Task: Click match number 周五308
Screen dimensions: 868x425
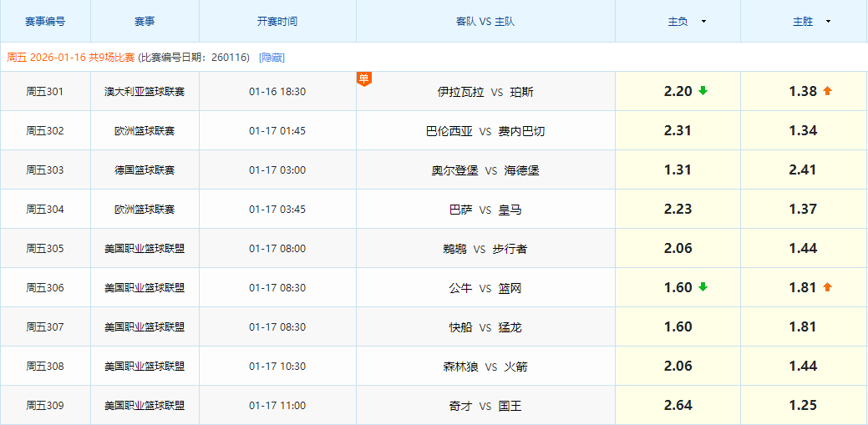Action: pos(45,367)
